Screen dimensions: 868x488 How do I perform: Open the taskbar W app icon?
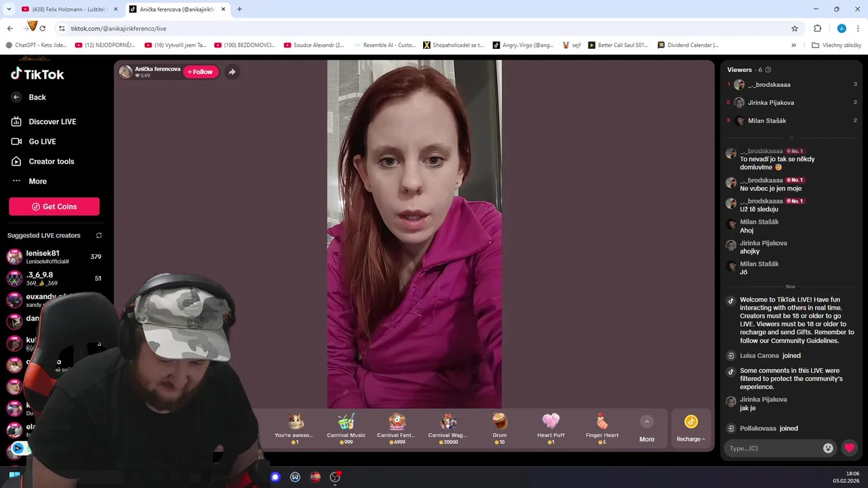coord(295,477)
